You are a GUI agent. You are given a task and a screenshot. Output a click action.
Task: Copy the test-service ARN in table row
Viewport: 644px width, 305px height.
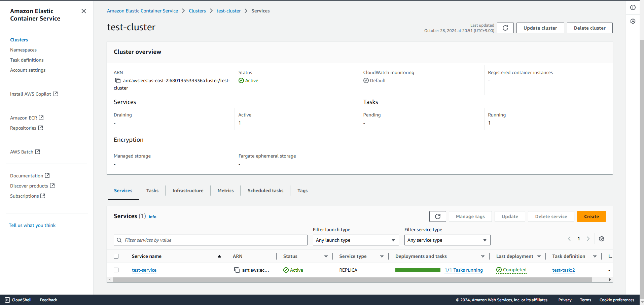tap(237, 270)
